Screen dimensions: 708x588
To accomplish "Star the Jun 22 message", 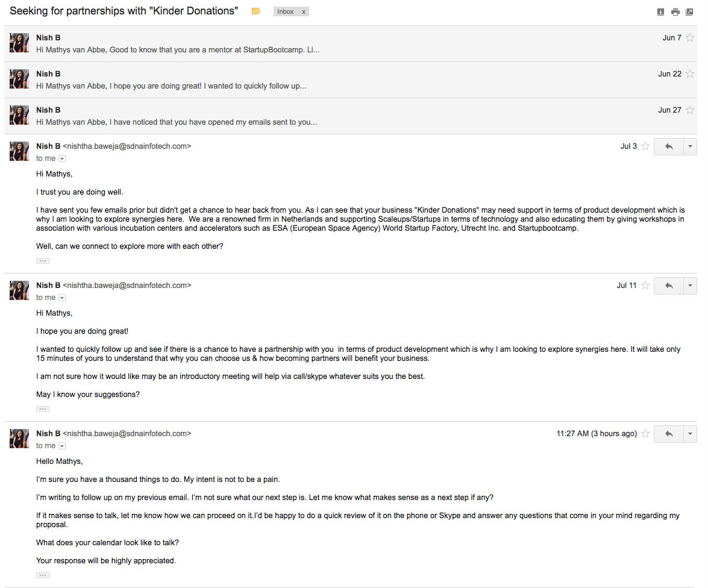I will 690,74.
